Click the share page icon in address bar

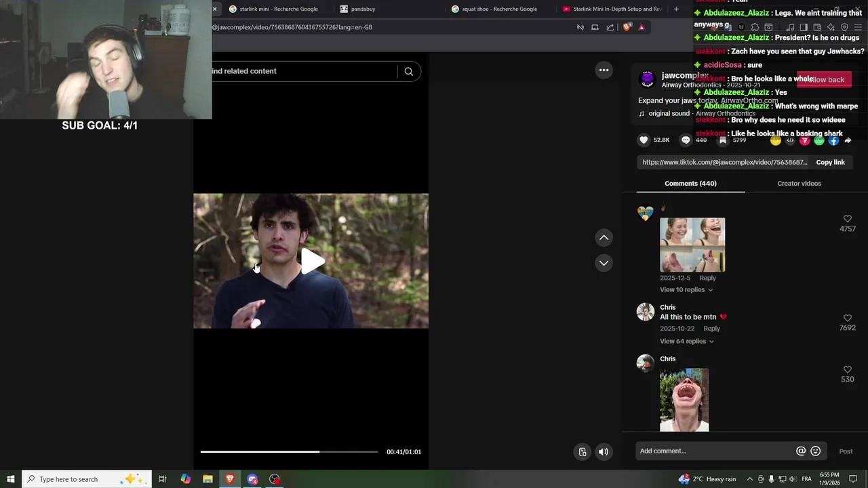[x=610, y=27]
